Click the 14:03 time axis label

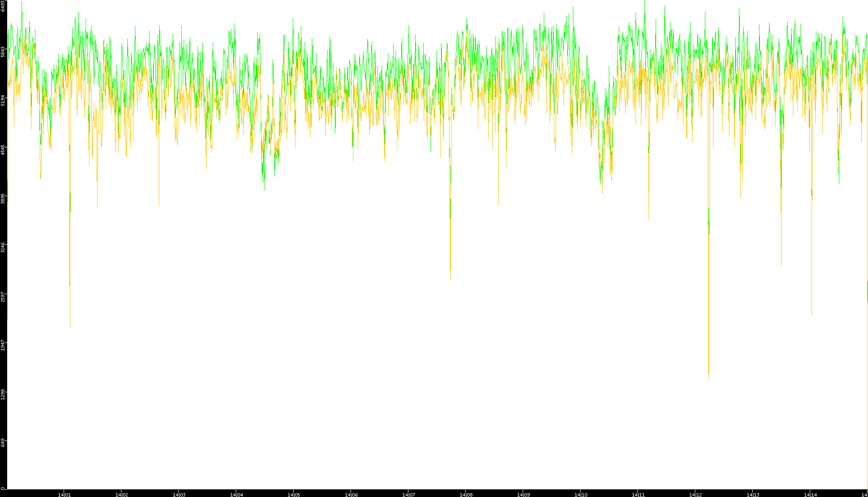[x=179, y=494]
